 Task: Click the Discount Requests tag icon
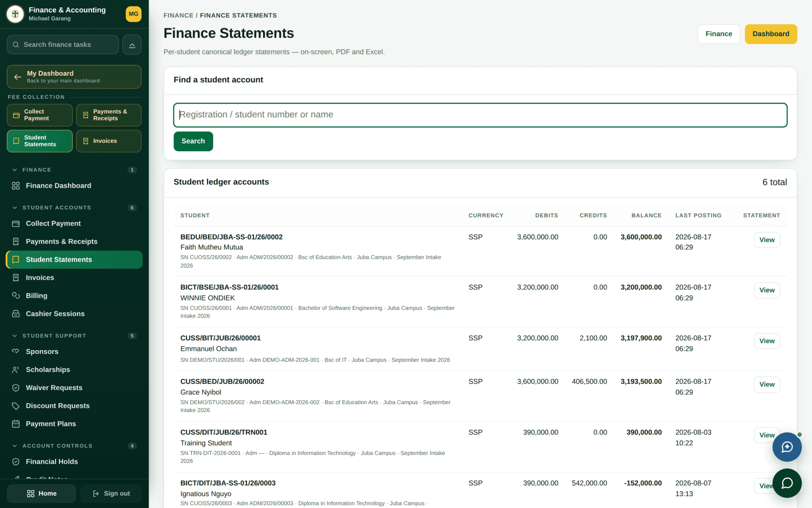[16, 406]
